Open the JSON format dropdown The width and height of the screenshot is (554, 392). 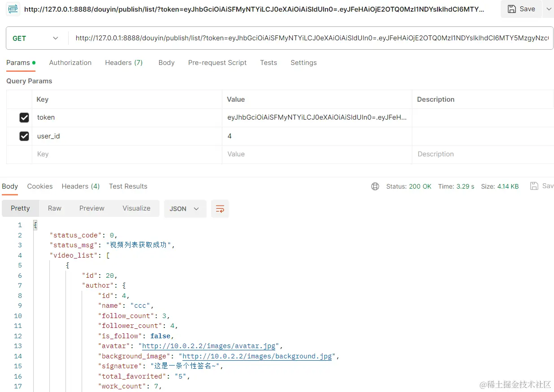185,209
